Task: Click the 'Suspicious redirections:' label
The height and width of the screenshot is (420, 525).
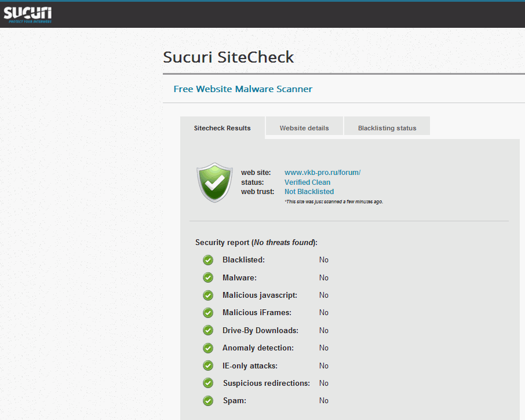Action: coord(267,383)
